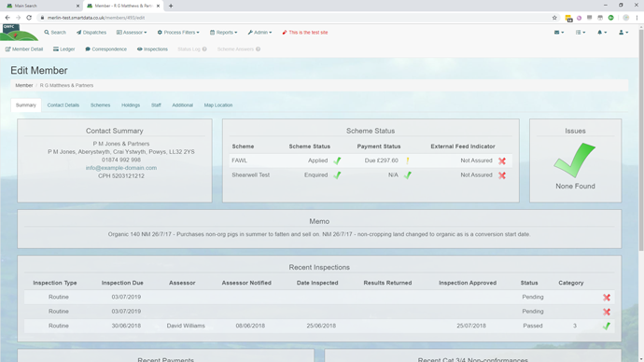Click the 30/06/2018 inspection due date

[x=126, y=326]
